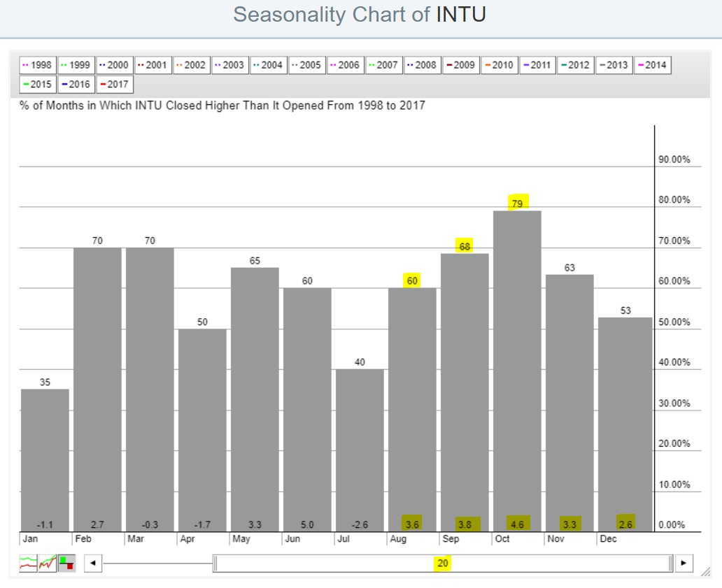722x588 pixels.
Task: Toggle the 2013 year legend
Action: click(x=614, y=65)
